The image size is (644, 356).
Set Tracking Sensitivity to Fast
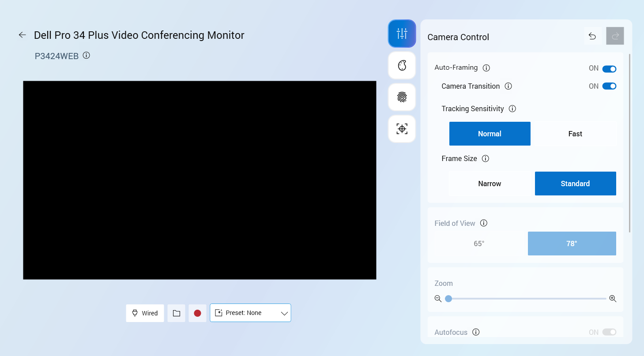[x=575, y=134]
